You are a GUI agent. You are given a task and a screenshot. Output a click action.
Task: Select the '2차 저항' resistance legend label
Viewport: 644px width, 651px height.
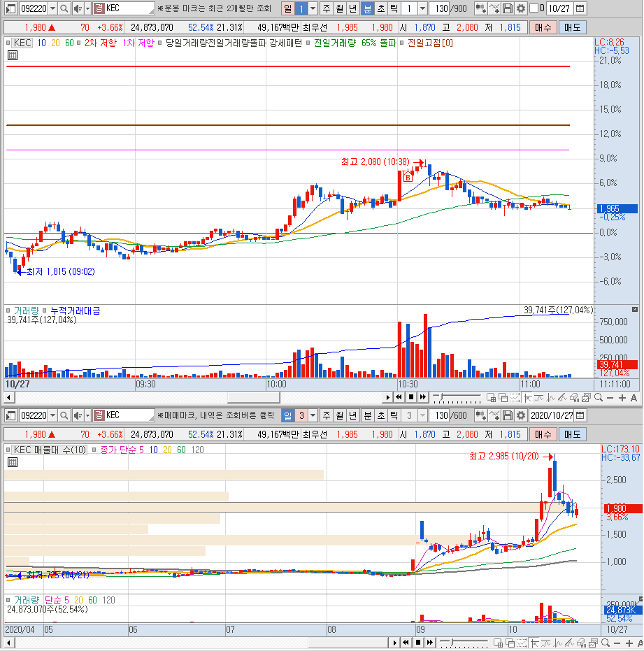coord(101,43)
